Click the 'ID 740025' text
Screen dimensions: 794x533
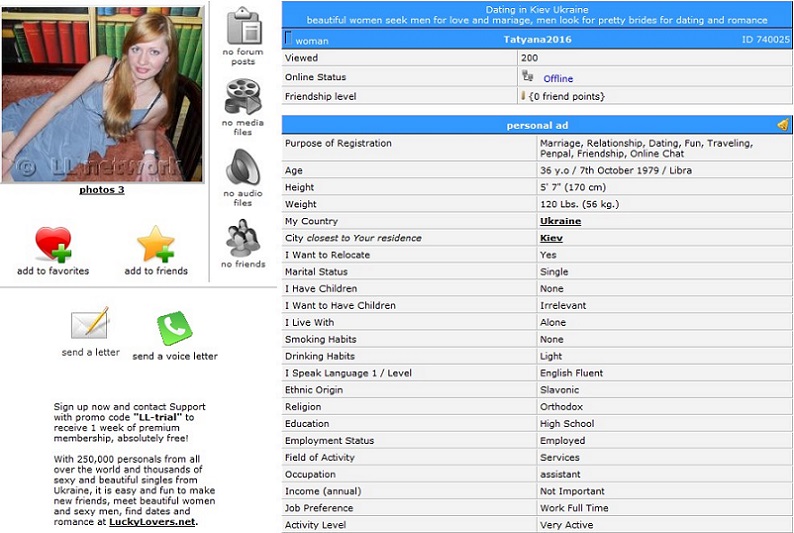click(765, 39)
